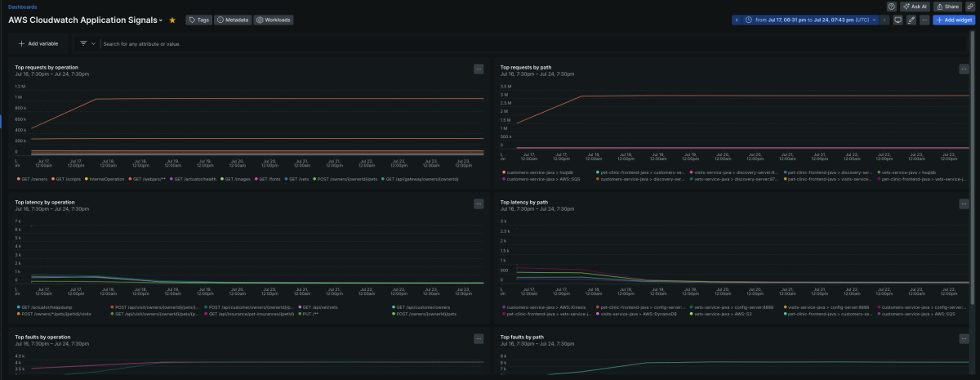Screen dimensions: 980x380
Task: Click the Top faults by path title
Action: coord(523,337)
